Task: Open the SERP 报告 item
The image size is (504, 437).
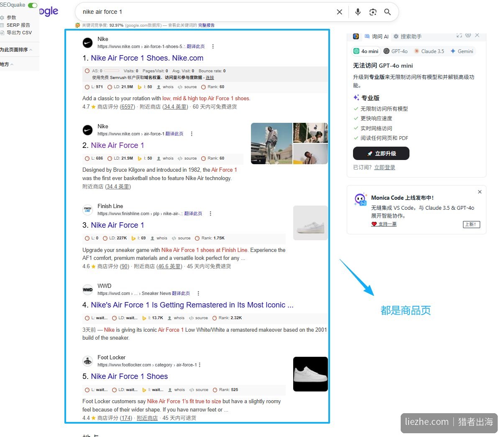Action: (18, 25)
